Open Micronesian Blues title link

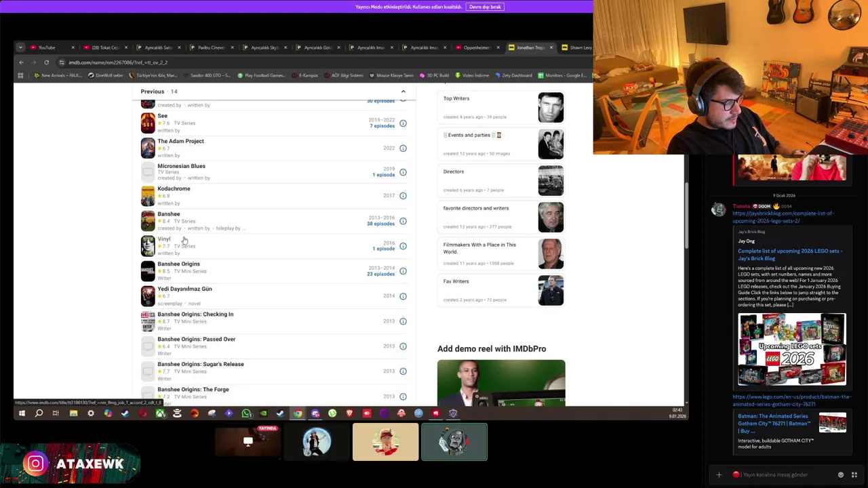(181, 166)
